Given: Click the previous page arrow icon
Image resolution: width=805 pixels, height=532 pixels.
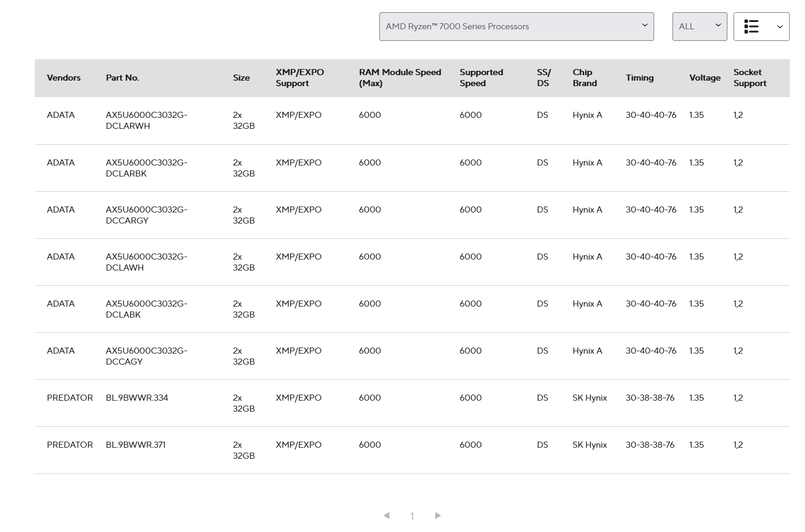Looking at the screenshot, I should [387, 516].
